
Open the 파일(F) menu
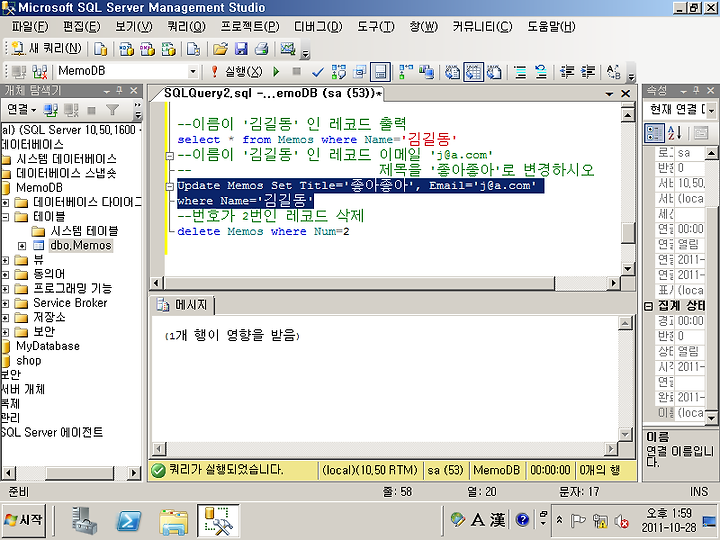pos(29,27)
